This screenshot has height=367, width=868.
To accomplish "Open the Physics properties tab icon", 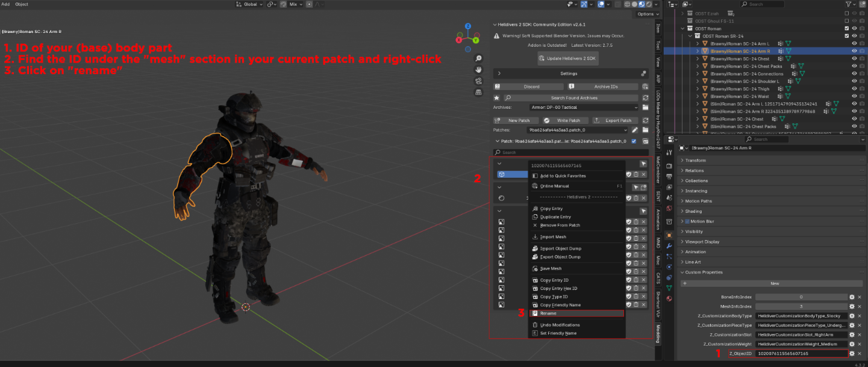I will 669,267.
